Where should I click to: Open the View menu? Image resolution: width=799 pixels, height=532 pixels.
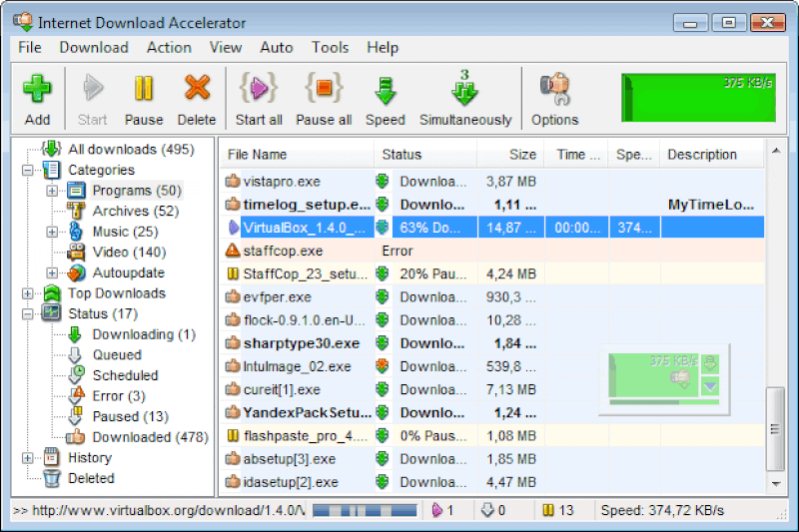point(226,47)
